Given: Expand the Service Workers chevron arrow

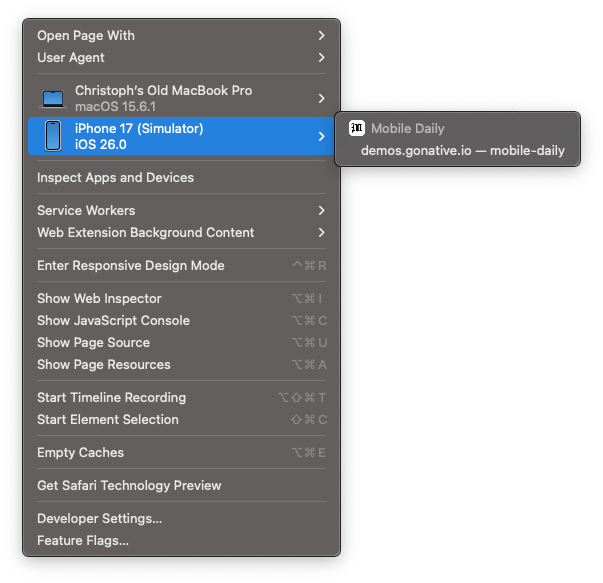Looking at the screenshot, I should (321, 210).
